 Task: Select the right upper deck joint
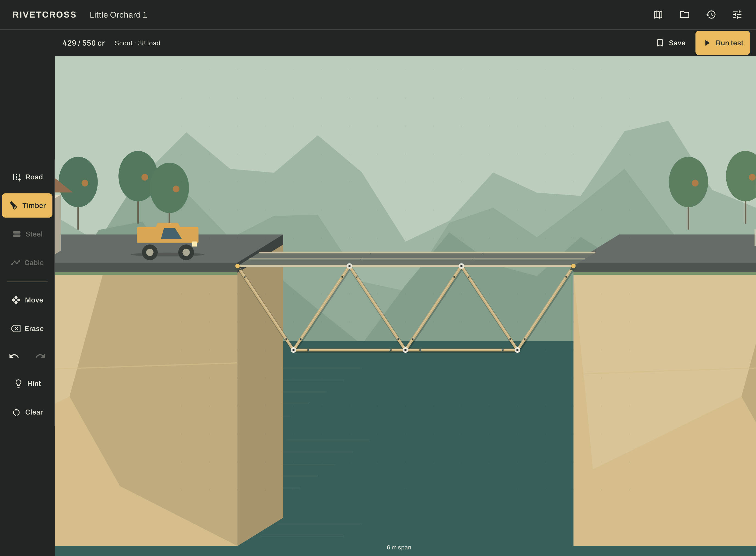click(462, 266)
